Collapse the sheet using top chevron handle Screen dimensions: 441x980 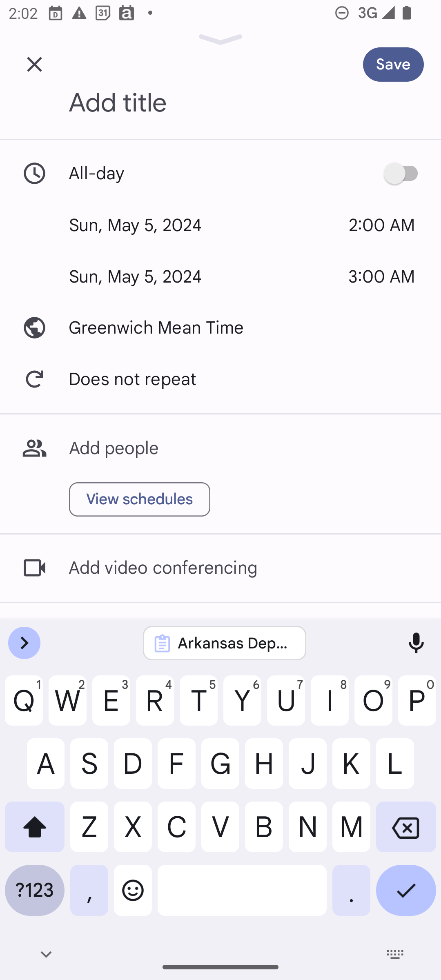[x=220, y=40]
